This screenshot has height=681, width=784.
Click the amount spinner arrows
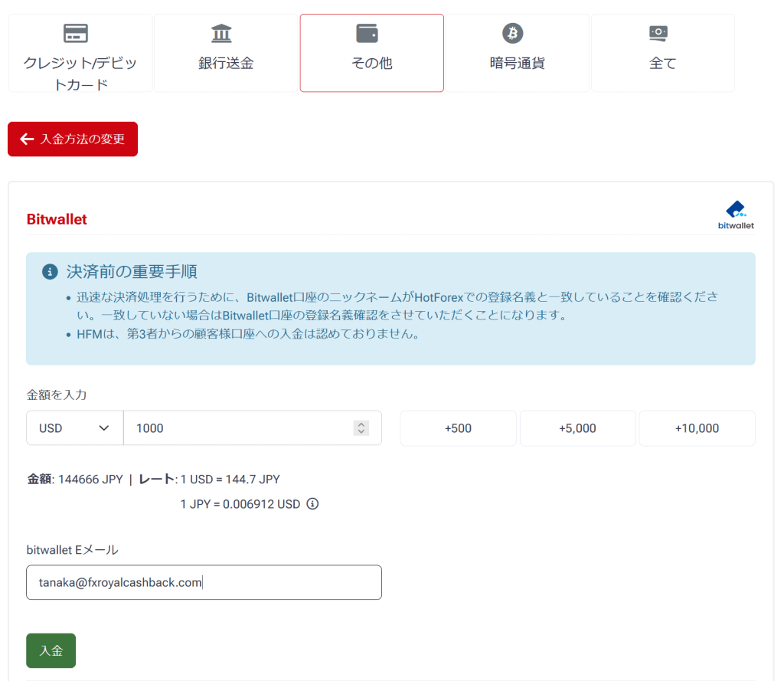(361, 428)
